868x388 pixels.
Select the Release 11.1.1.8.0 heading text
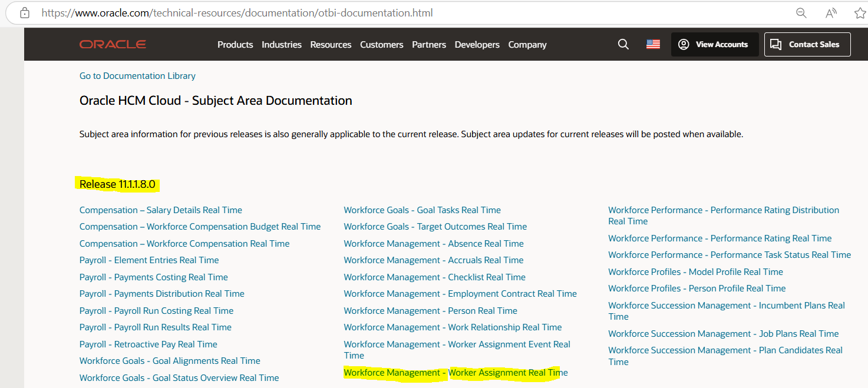coord(117,184)
